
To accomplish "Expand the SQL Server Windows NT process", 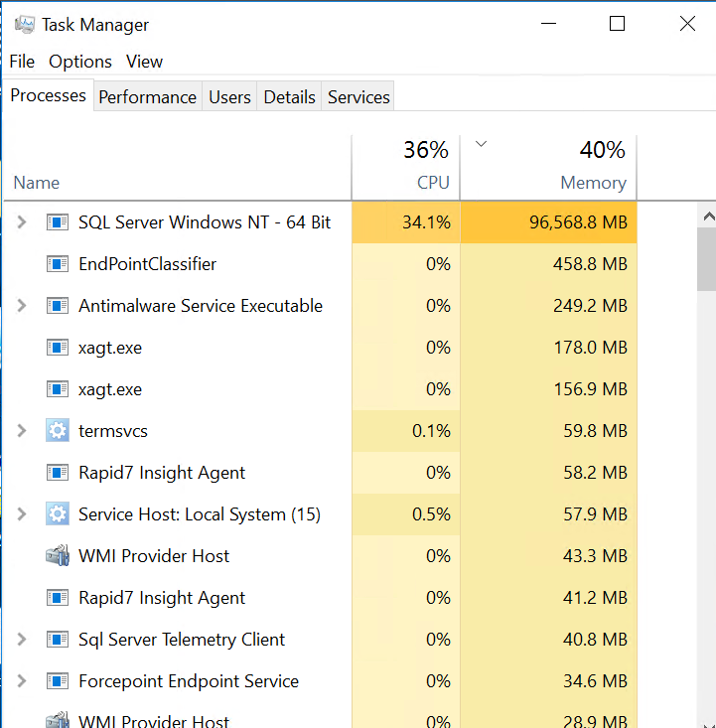I will (22, 221).
